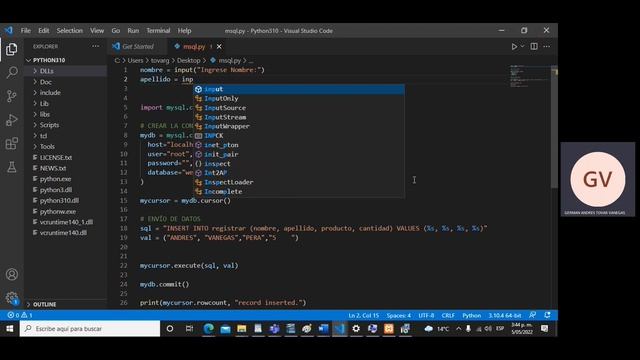Open the Extensions view
This screenshot has width=640, height=360.
coord(11,143)
